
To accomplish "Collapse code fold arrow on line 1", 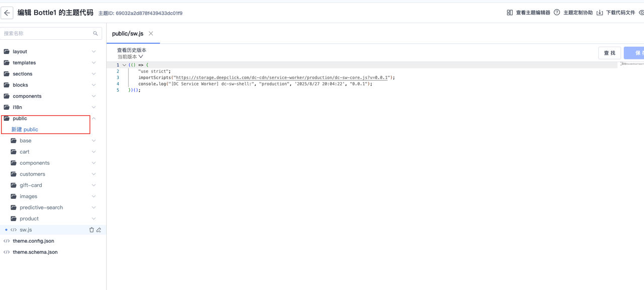I will click(124, 65).
